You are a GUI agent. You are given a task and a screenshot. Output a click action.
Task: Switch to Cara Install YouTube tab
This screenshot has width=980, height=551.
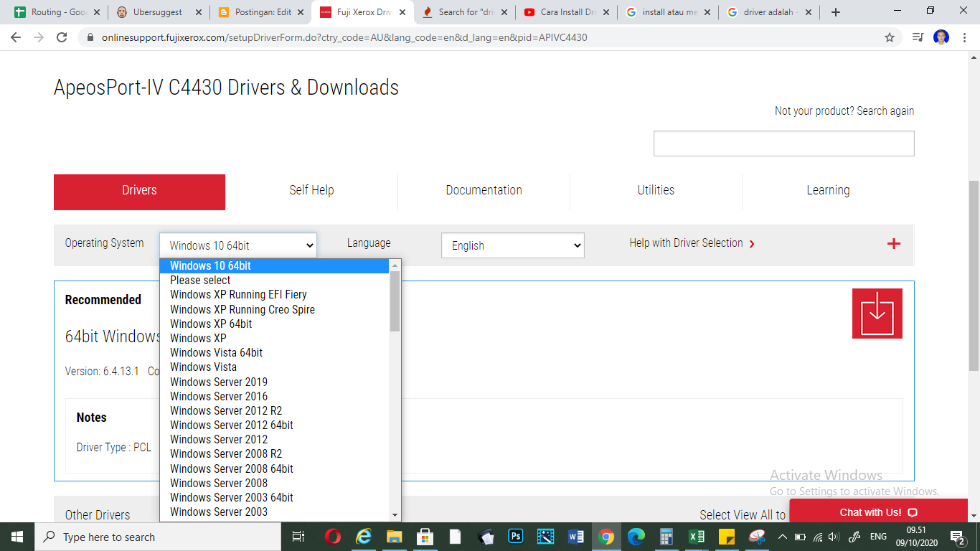coord(565,12)
